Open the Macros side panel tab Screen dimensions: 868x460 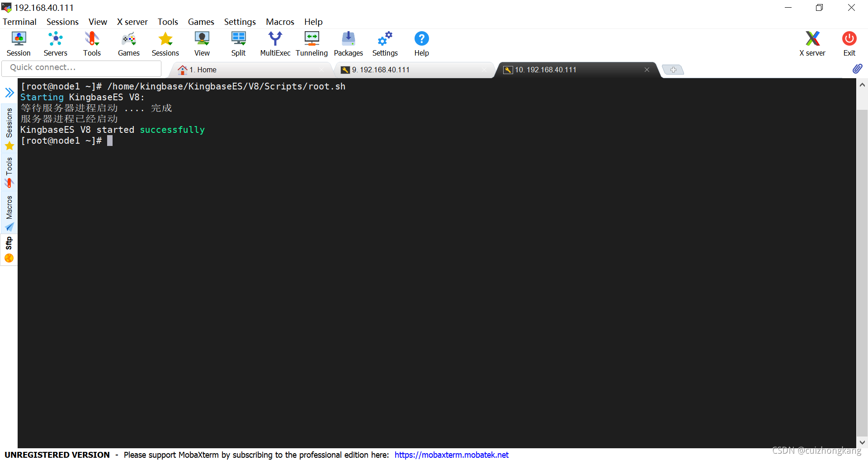coord(9,212)
